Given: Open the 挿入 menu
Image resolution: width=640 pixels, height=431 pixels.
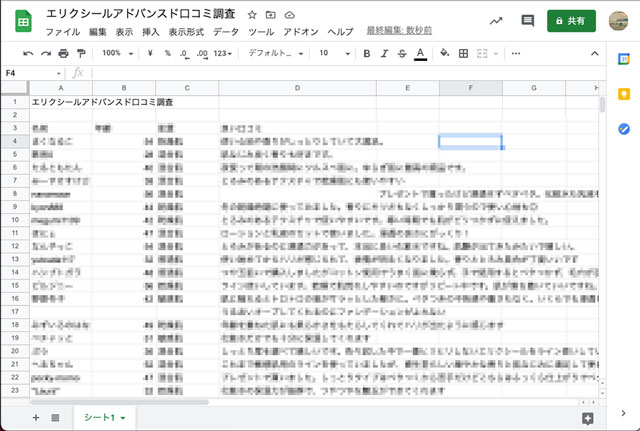Looking at the screenshot, I should 151,31.
